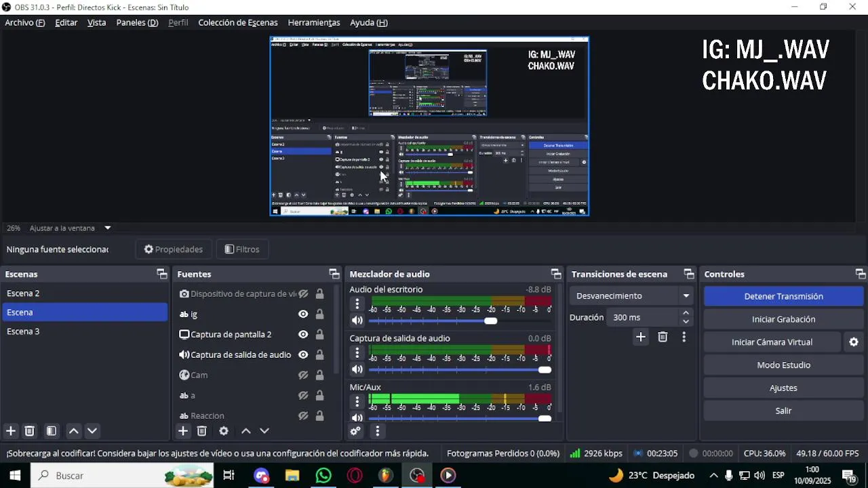Show the Dispositivo de captura de video source
The image size is (868, 488).
click(x=303, y=294)
